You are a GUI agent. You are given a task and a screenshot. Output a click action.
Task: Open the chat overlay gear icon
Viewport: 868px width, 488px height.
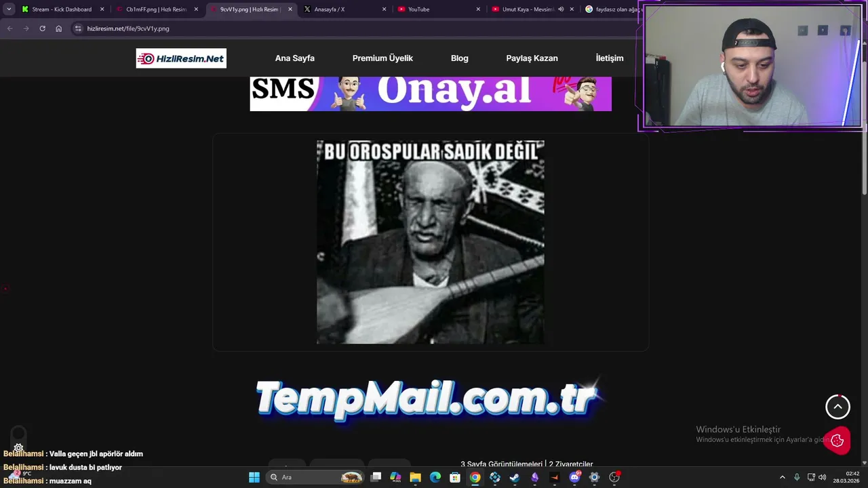(x=18, y=448)
